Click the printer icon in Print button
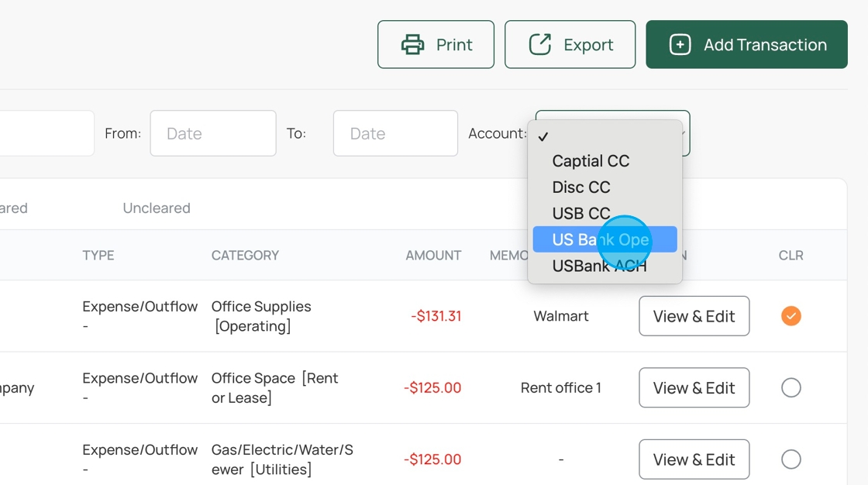 point(412,45)
